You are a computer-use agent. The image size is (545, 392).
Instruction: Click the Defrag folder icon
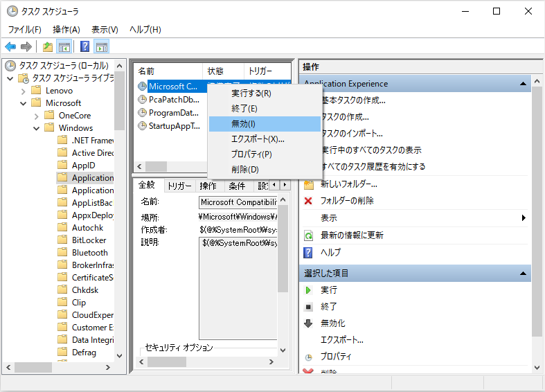[62, 352]
